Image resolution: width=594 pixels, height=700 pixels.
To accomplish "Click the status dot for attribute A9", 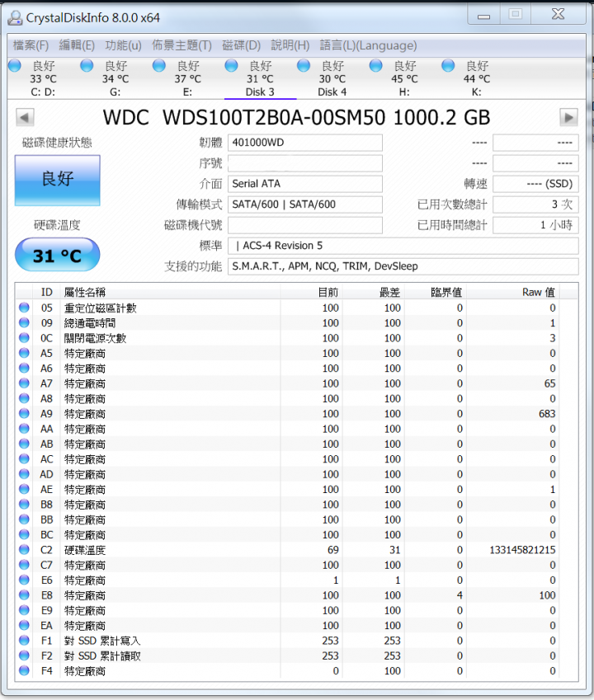I will click(x=24, y=413).
